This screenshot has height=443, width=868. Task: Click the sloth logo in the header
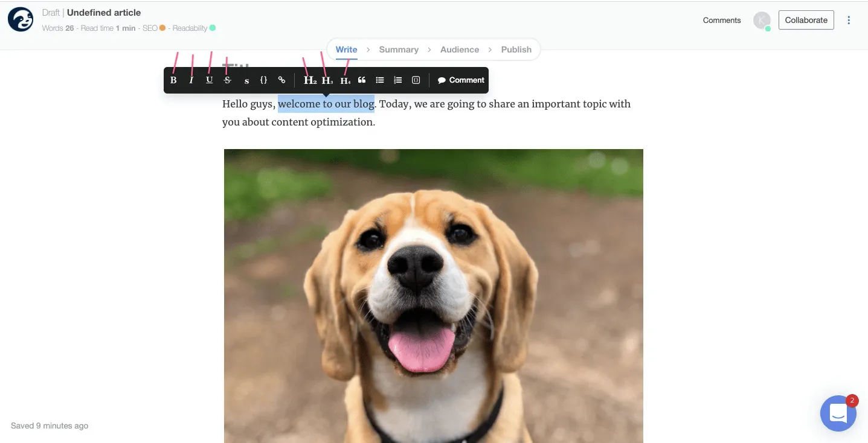(21, 19)
